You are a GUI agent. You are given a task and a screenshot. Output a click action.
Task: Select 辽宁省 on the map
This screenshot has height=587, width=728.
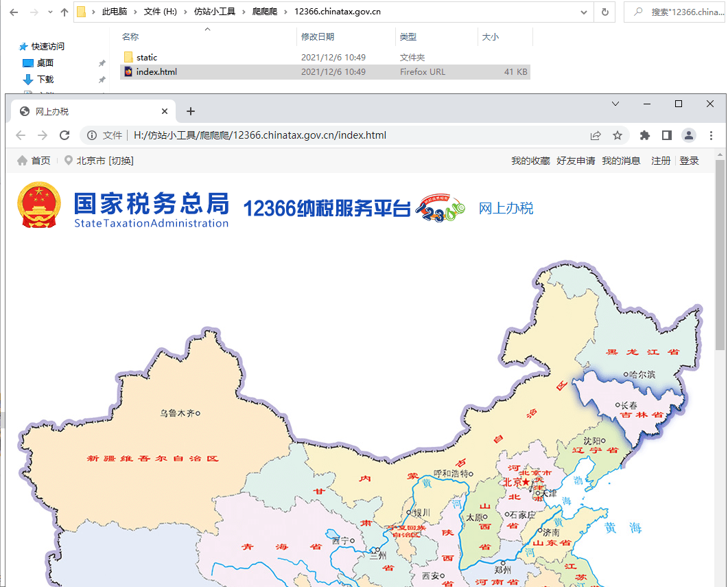click(x=595, y=450)
